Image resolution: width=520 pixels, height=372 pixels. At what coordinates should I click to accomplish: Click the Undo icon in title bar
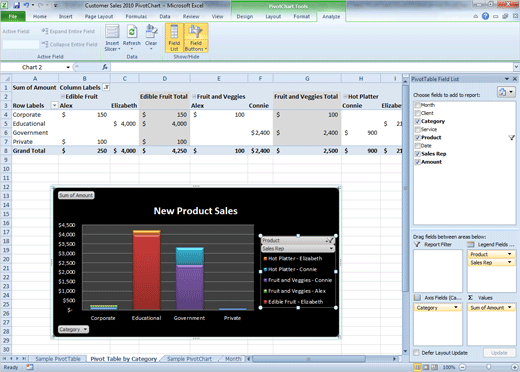tap(26, 5)
